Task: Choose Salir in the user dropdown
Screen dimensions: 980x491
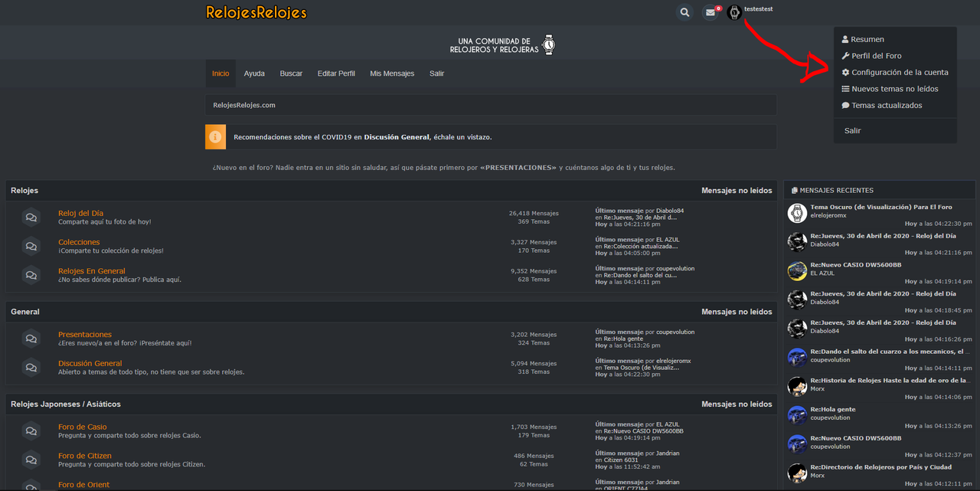Action: 852,131
